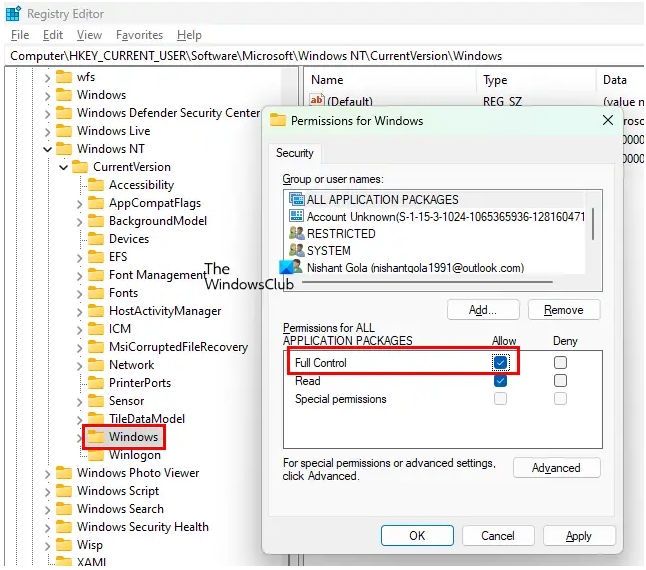Click Allow checkbox for Special permissions
The width and height of the screenshot is (646, 570).
[501, 399]
